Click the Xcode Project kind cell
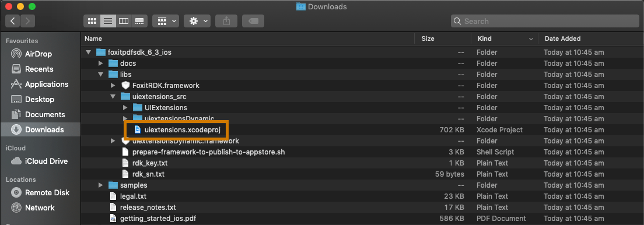This screenshot has height=225, width=644. point(499,130)
